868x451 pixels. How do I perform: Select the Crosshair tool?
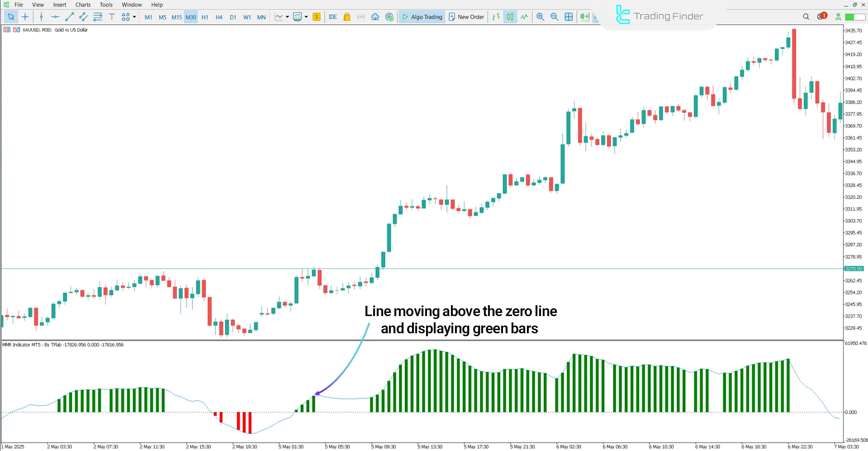pos(25,17)
